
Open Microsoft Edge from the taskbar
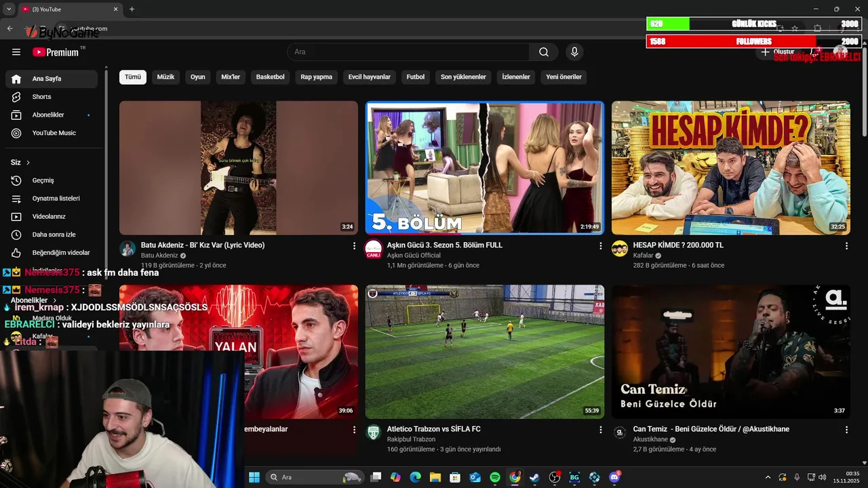415,477
